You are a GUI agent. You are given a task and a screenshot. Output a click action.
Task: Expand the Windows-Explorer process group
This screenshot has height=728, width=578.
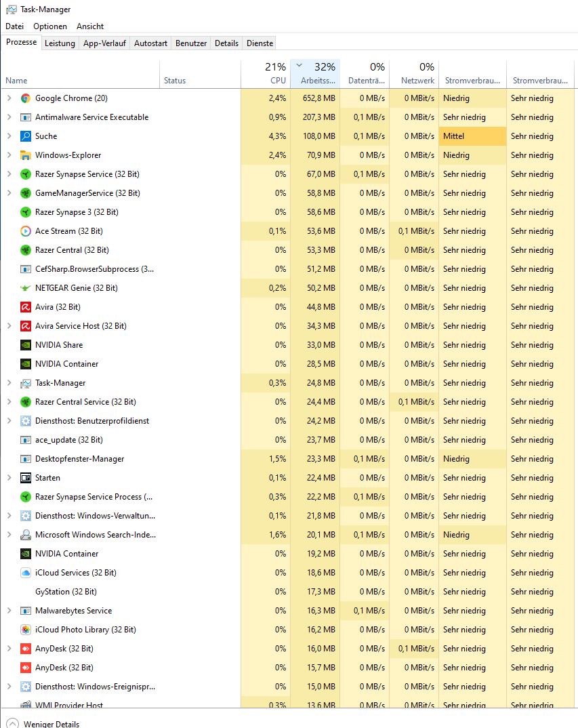(9, 155)
